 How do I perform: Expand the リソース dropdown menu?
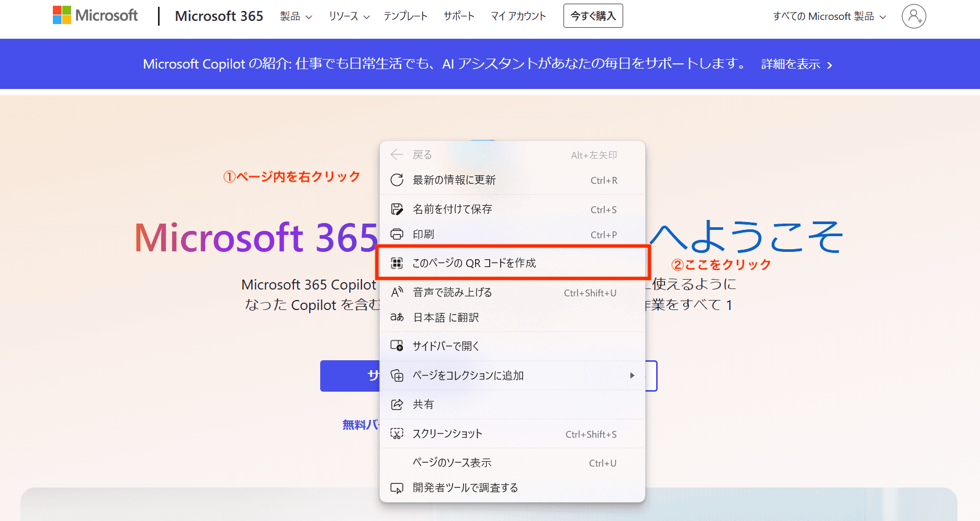(349, 16)
